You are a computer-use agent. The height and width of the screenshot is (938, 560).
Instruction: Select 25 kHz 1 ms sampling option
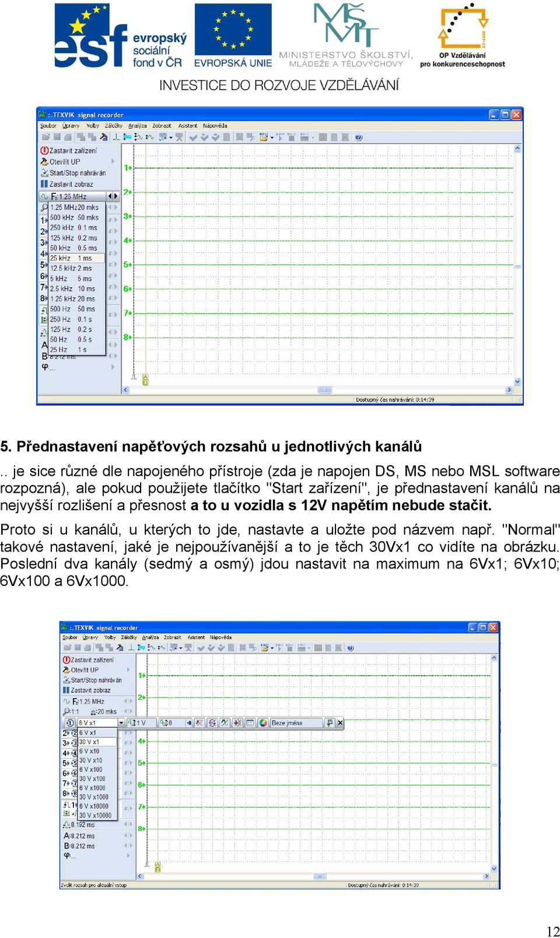(x=76, y=258)
